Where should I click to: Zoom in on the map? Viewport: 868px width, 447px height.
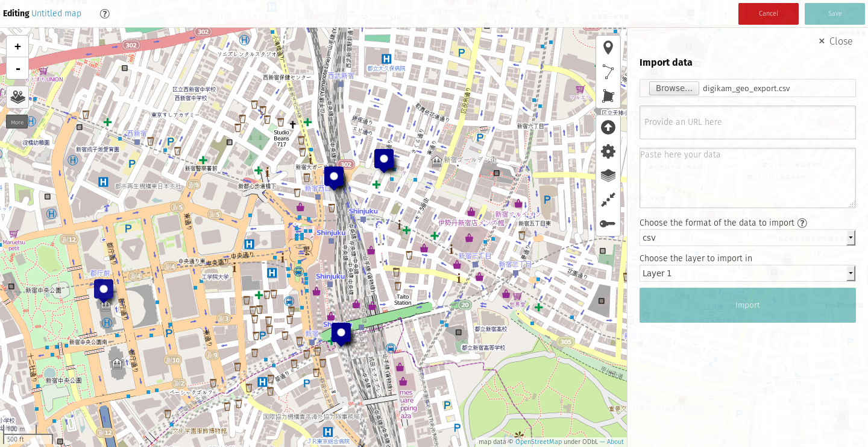coord(17,46)
